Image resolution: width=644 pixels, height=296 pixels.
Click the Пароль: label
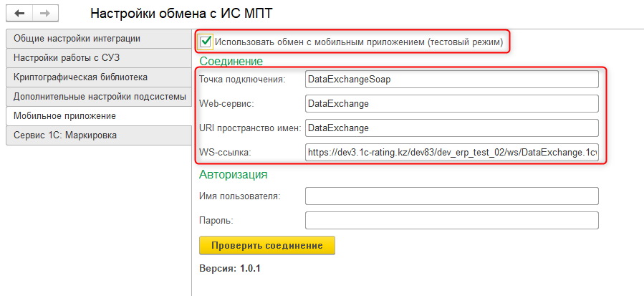216,221
